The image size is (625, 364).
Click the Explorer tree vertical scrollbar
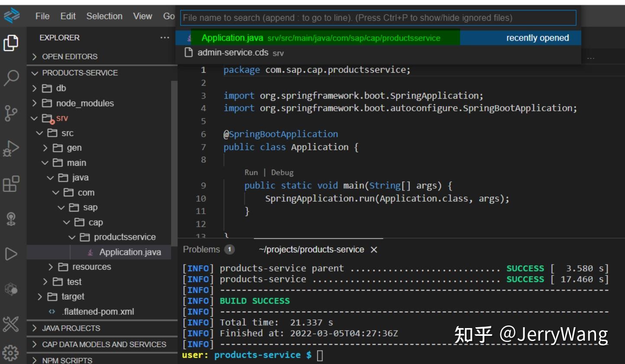(x=174, y=164)
